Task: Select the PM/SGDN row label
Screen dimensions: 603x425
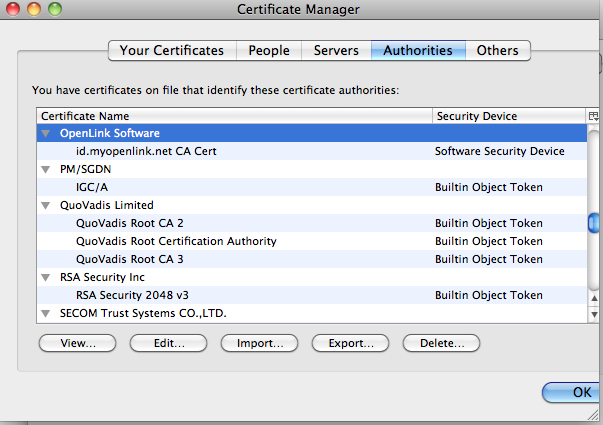Action: point(85,169)
